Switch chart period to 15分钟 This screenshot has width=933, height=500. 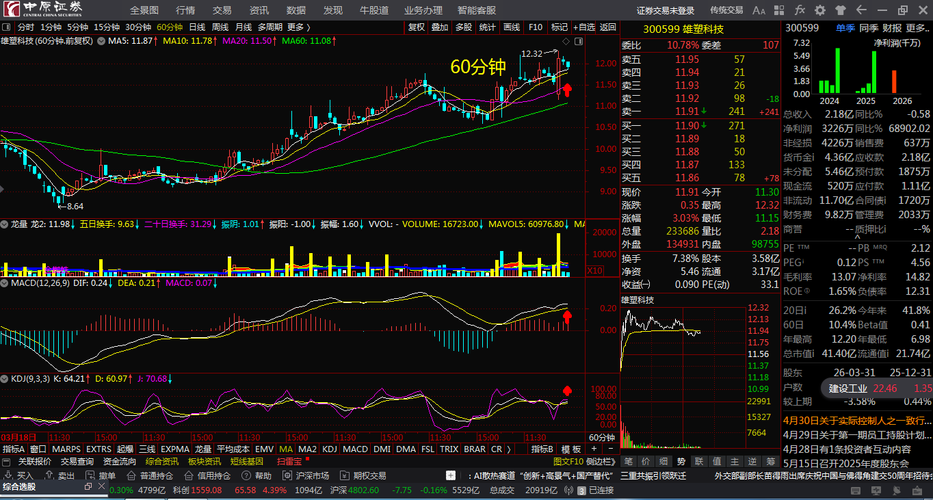click(x=107, y=27)
